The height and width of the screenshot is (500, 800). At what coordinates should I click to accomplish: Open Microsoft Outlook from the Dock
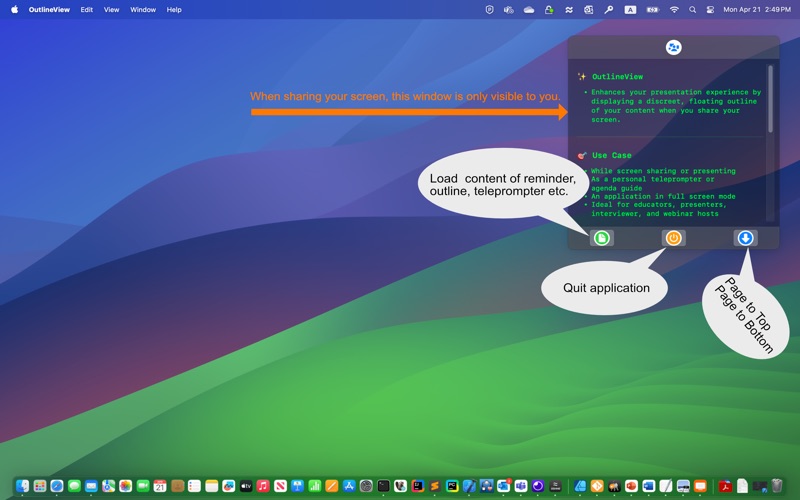click(504, 486)
